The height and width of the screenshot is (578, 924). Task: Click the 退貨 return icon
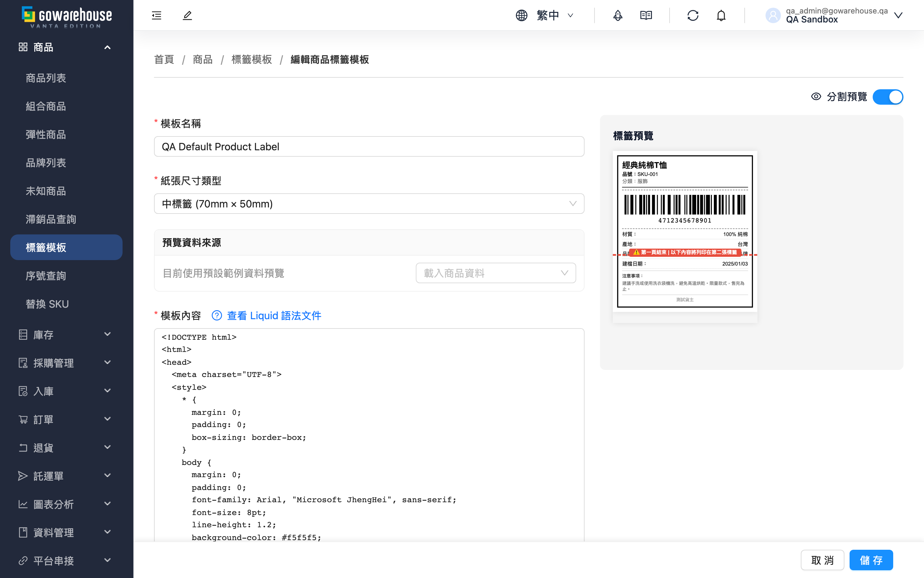pyautogui.click(x=23, y=448)
